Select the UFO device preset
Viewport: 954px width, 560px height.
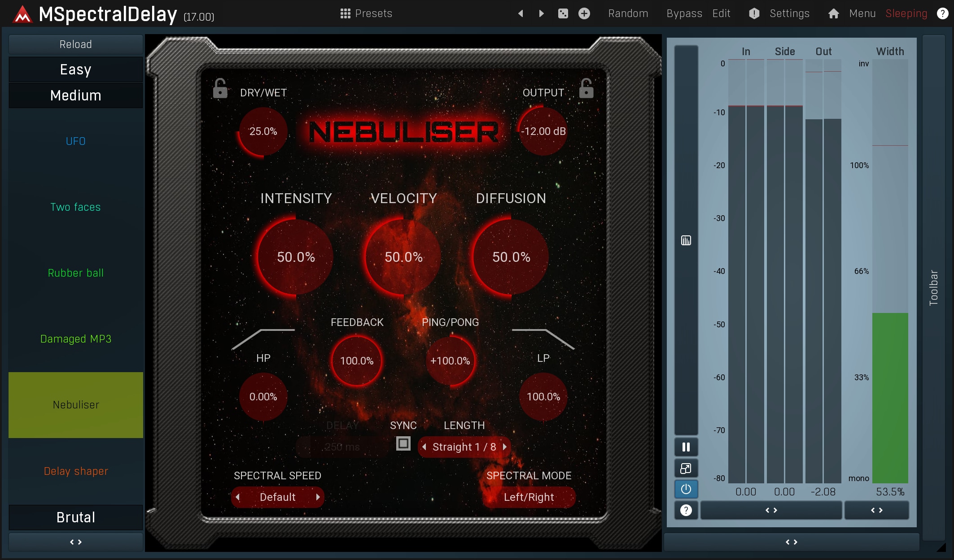75,141
